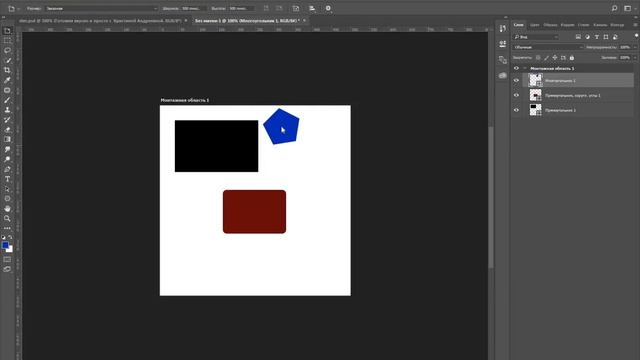Image resolution: width=640 pixels, height=360 pixels.
Task: Hide the artboard group via its eye icon
Action: click(x=516, y=68)
